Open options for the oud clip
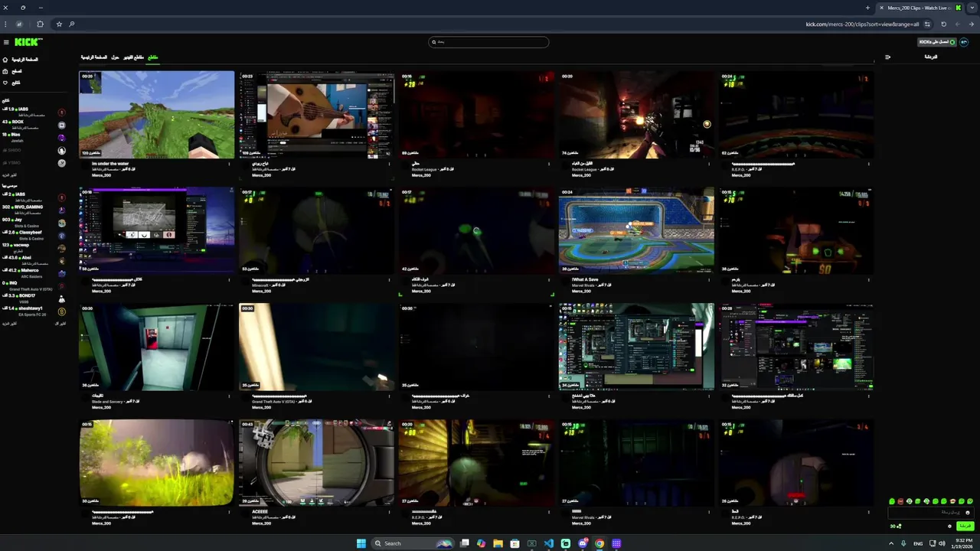Screen dimensions: 980x551 (389, 164)
